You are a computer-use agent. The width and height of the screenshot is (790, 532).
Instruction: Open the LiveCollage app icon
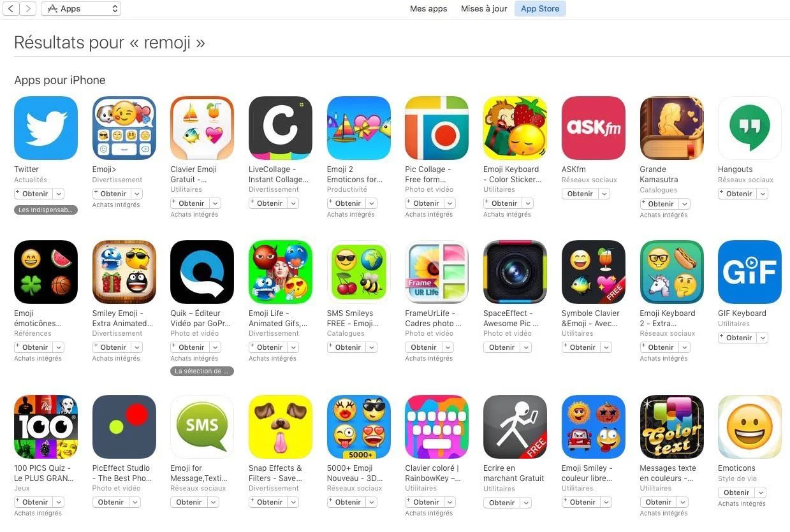click(x=281, y=128)
